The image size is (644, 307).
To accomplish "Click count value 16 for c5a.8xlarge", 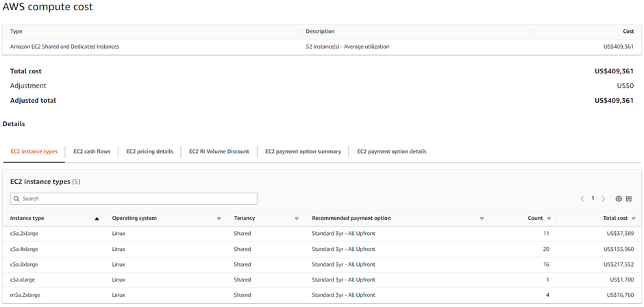I will pos(546,265).
